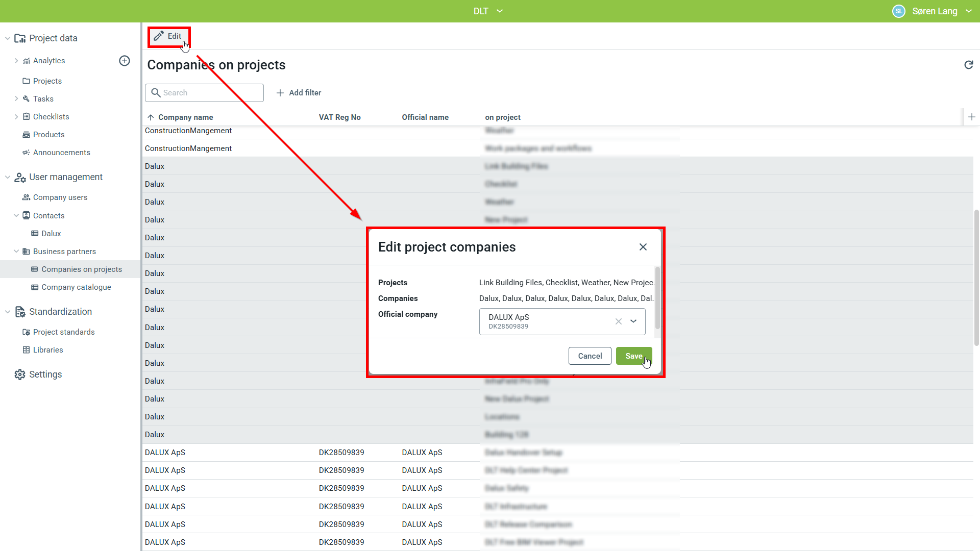Collapse the Business partners tree node

click(x=16, y=252)
